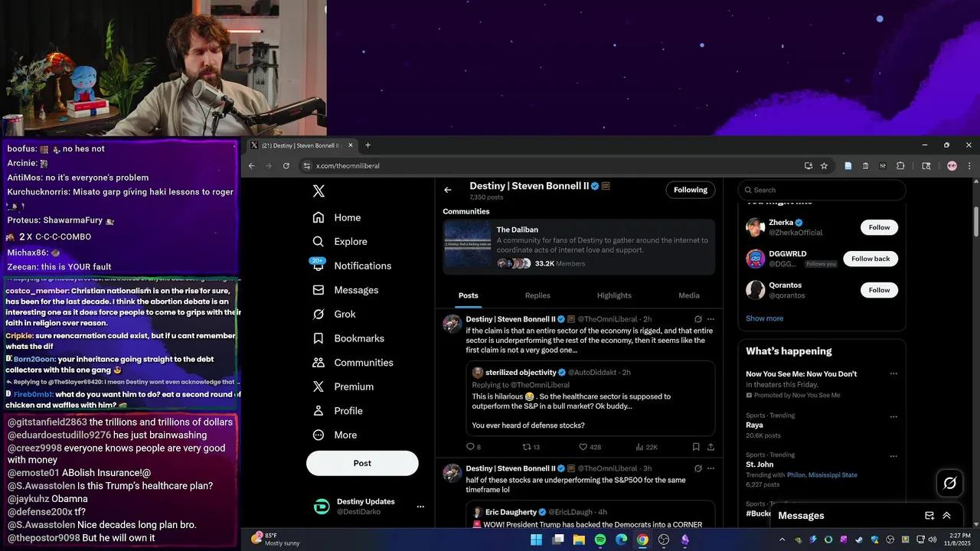Switch to the Posts tab
This screenshot has width=980, height=551.
pyautogui.click(x=469, y=295)
